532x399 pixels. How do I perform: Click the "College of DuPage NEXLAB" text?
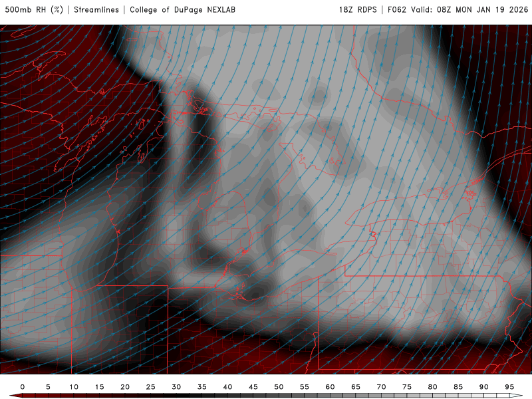click(182, 9)
